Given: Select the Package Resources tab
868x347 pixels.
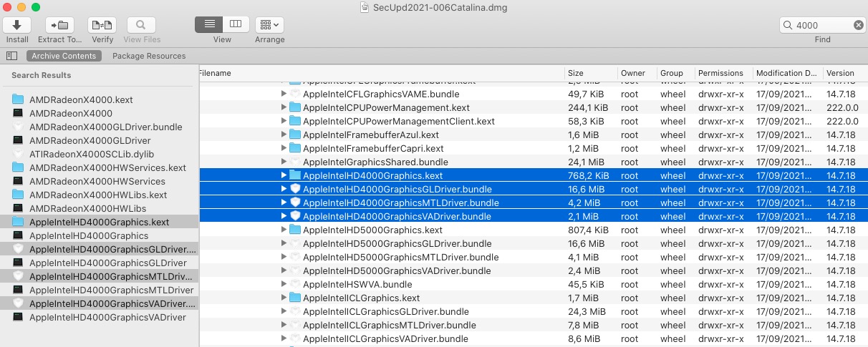Looking at the screenshot, I should (149, 56).
